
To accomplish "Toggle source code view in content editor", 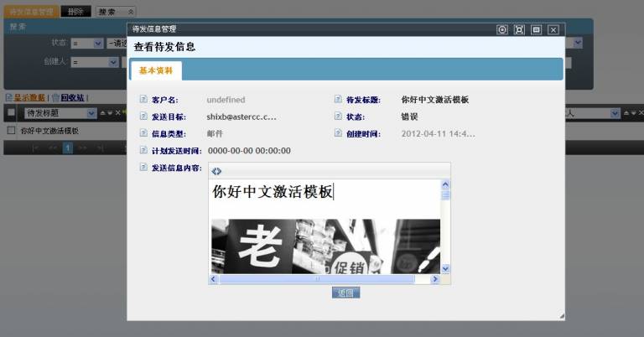I will coord(217,171).
